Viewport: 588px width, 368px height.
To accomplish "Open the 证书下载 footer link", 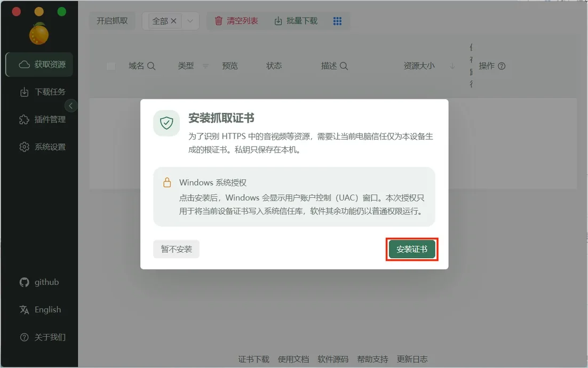I will point(253,359).
